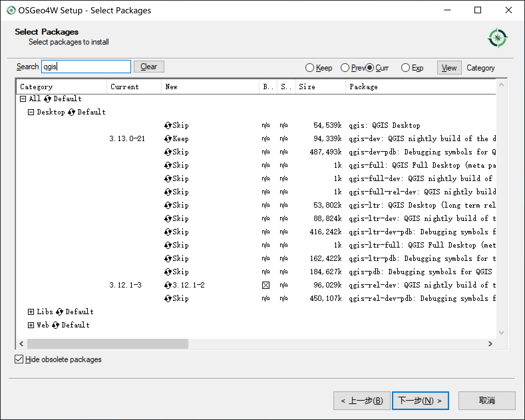Expand the Web category tree node
This screenshot has width=525, height=420.
[31, 325]
